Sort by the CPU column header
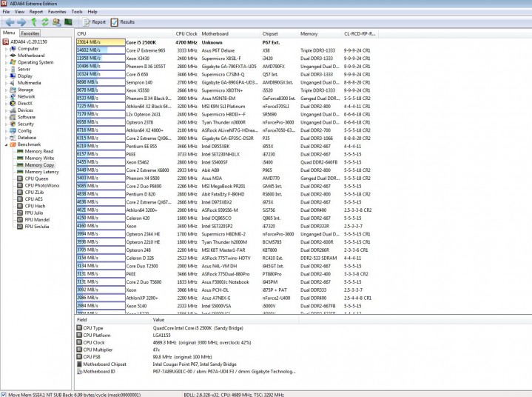Viewport: 532px width, 397px height. (x=124, y=33)
